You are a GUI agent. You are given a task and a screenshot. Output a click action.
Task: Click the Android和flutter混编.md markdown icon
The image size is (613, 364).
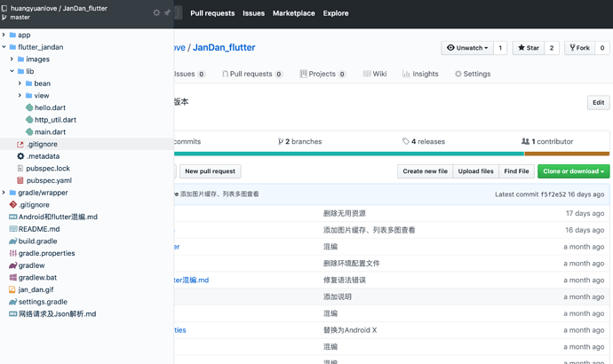13,217
